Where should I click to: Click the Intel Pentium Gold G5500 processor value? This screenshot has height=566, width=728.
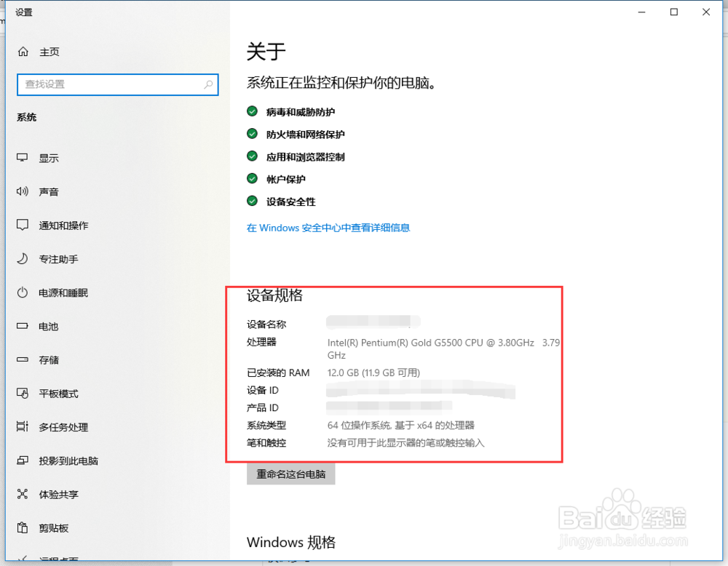443,349
